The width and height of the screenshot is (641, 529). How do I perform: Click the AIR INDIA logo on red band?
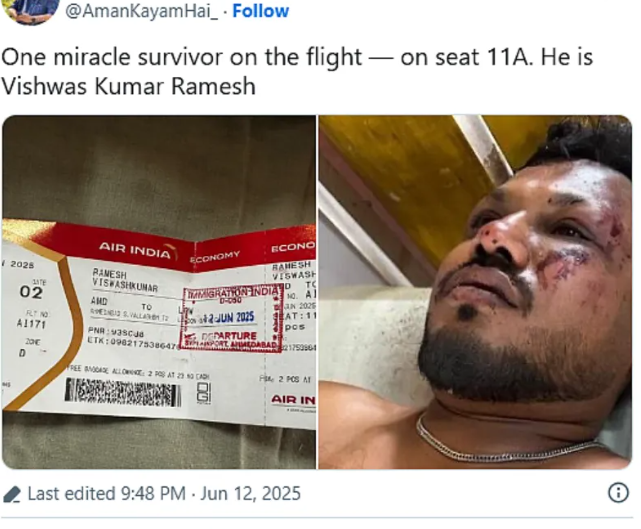(138, 250)
